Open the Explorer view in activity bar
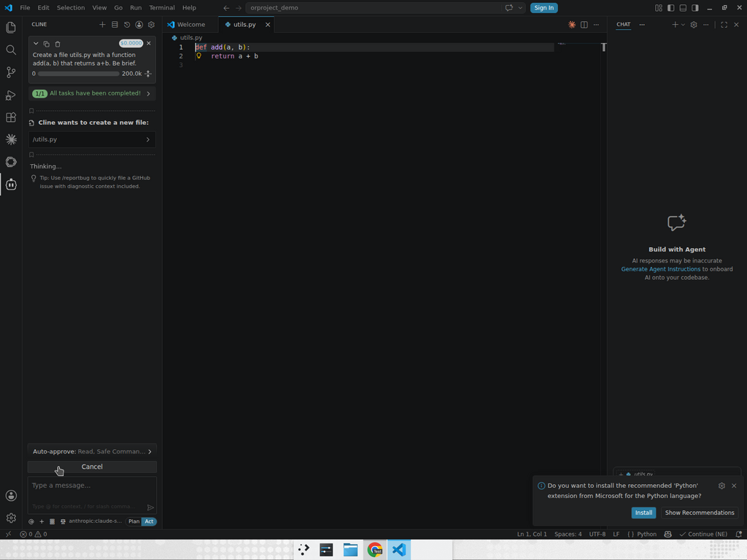The width and height of the screenshot is (747, 560). pyautogui.click(x=11, y=27)
